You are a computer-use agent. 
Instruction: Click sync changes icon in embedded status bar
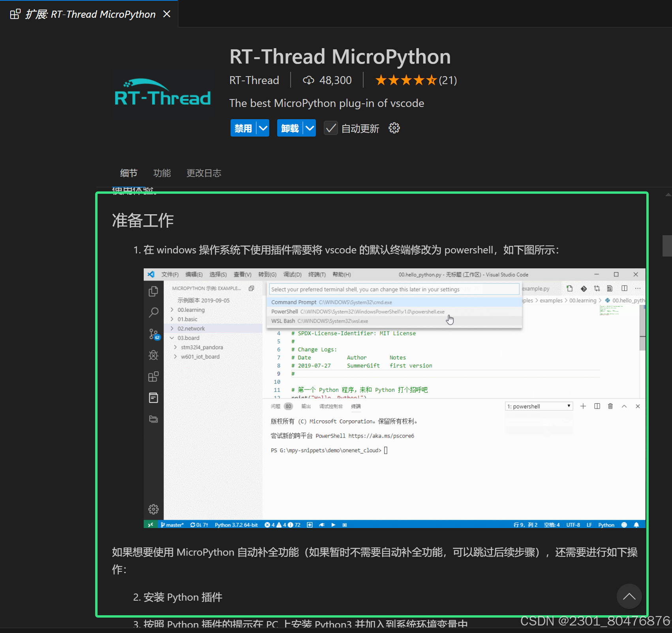[x=199, y=525]
